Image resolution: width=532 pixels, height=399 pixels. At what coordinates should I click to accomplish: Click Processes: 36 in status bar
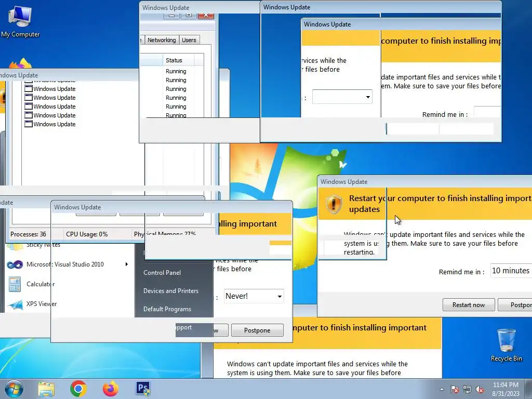[28, 234]
